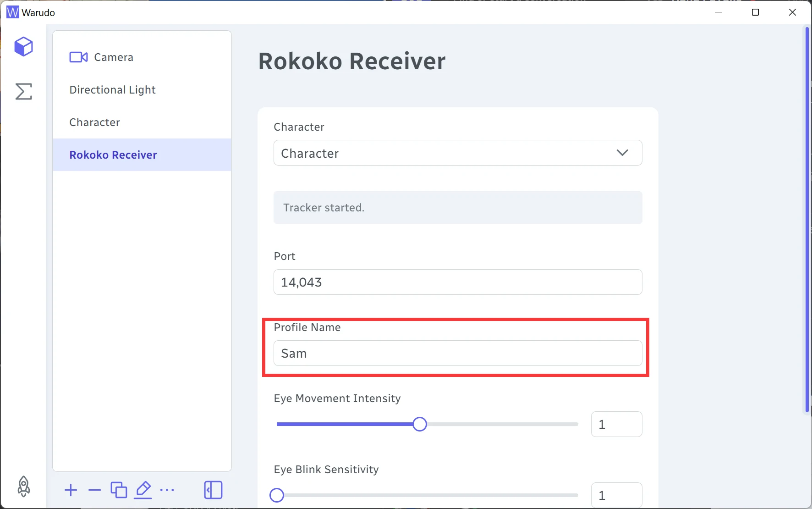Click the 'Tracker started.' status message
The image size is (812, 509).
[x=458, y=208]
